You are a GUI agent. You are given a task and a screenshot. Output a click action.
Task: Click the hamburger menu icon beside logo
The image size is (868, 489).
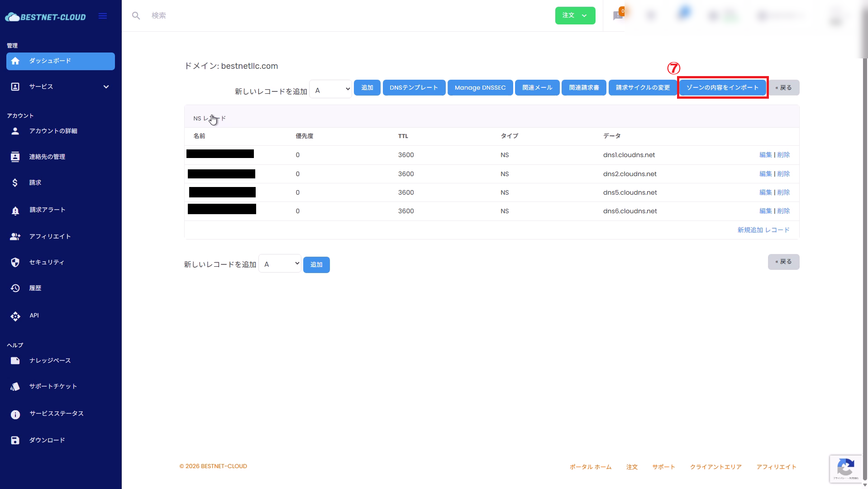pos(103,16)
